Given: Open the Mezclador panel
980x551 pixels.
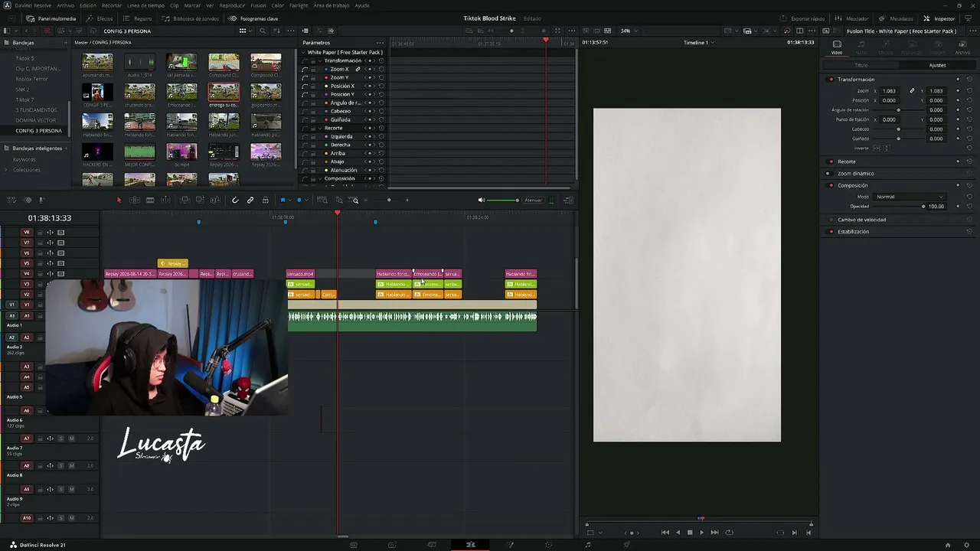Looking at the screenshot, I should [851, 18].
